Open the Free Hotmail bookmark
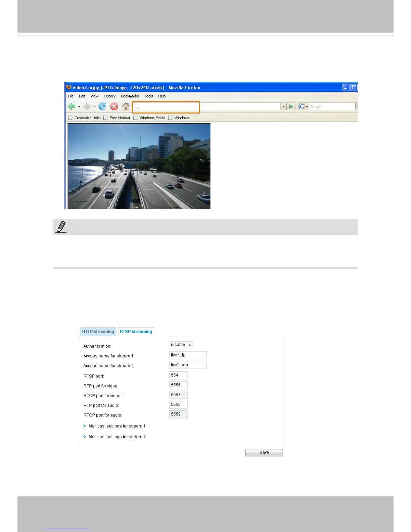 click(x=117, y=118)
